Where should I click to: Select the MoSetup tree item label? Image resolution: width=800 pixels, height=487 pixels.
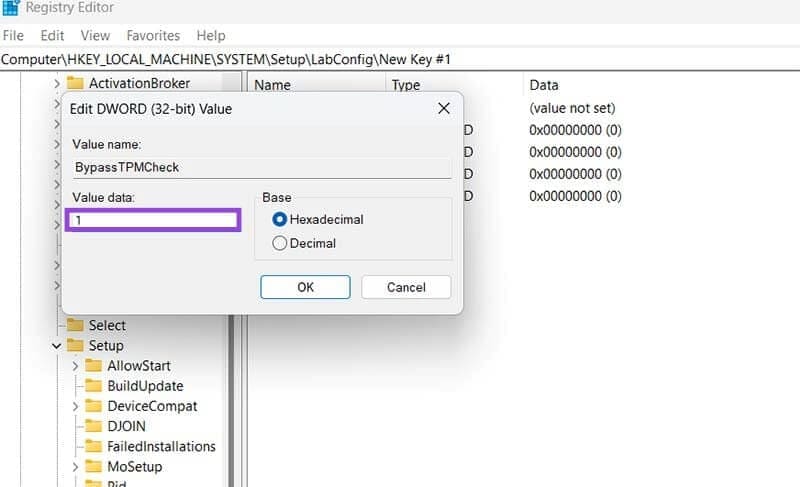tap(135, 467)
